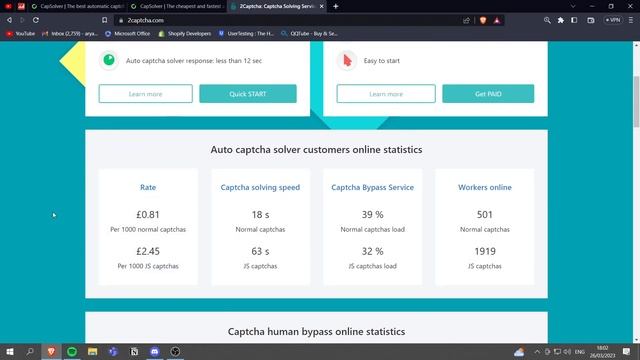This screenshot has width=640, height=360.
Task: Open the browser hamburger menu
Action: pyautogui.click(x=631, y=20)
